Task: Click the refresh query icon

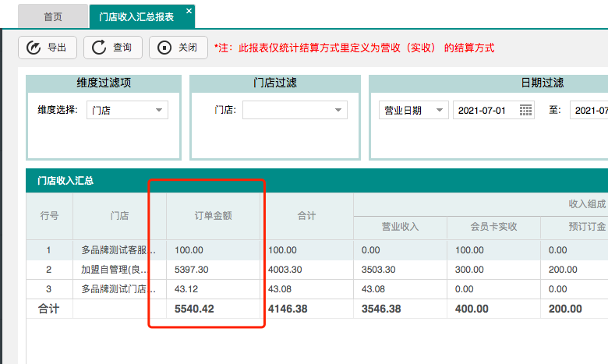Action: tap(99, 48)
